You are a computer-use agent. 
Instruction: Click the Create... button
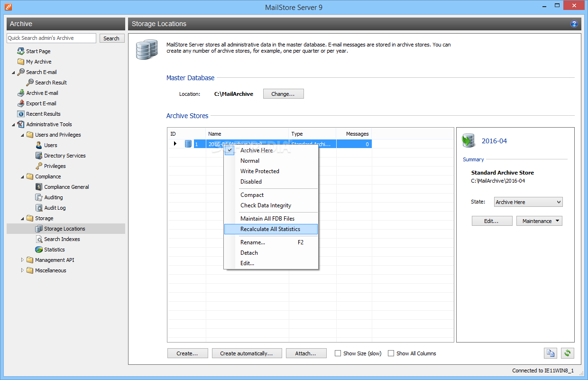click(x=187, y=353)
